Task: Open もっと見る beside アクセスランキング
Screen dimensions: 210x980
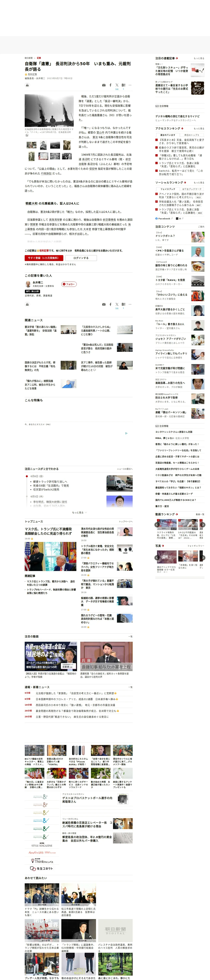Action: point(199,129)
